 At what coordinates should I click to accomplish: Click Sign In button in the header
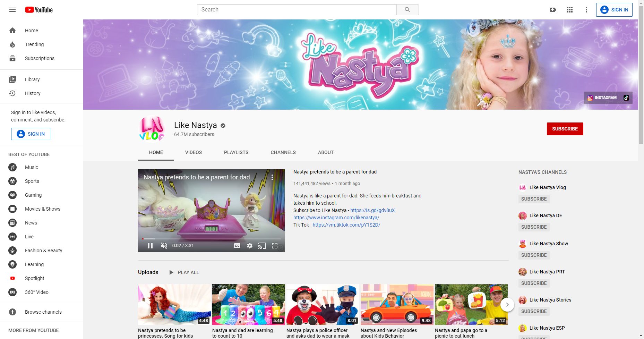[x=614, y=10]
